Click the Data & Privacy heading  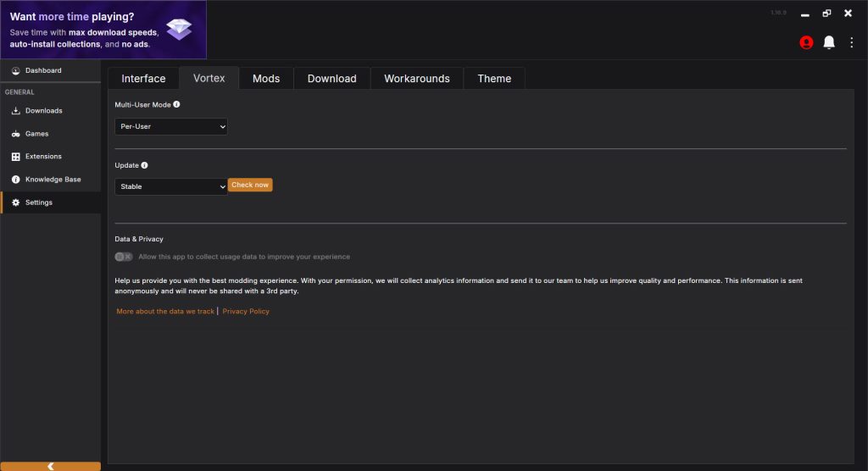(x=139, y=239)
